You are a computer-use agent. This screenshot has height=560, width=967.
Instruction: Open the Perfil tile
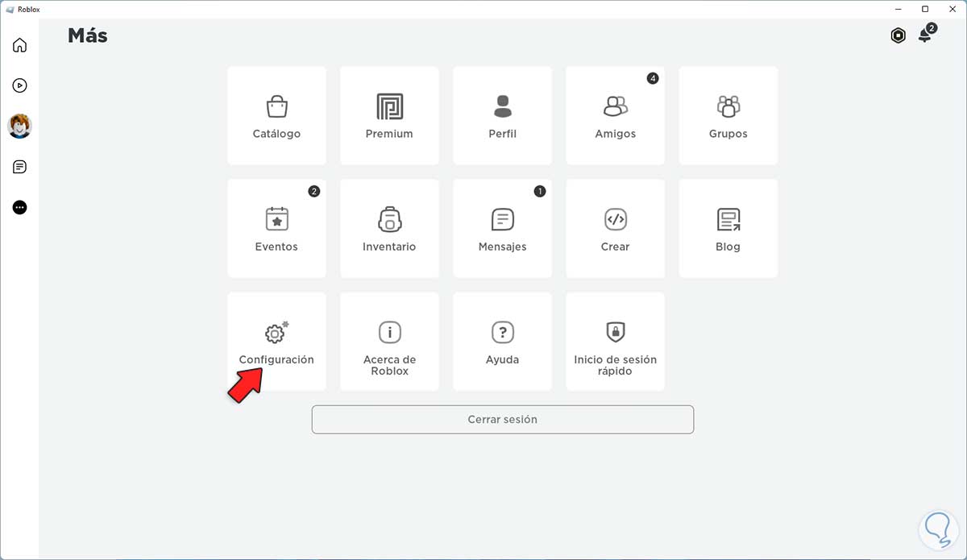502,116
